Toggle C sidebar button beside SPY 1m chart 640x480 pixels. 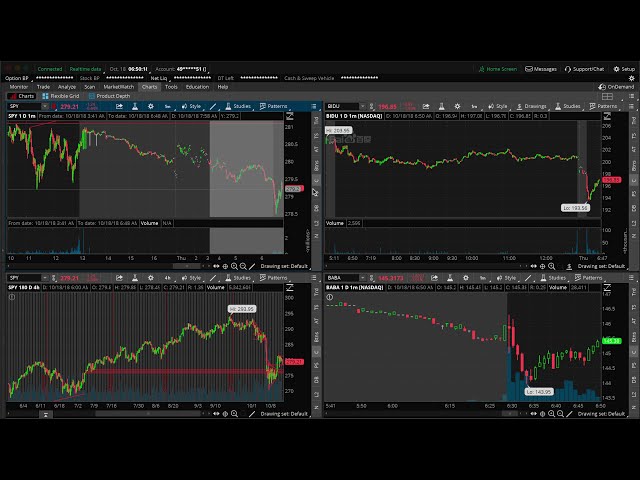coord(316,180)
